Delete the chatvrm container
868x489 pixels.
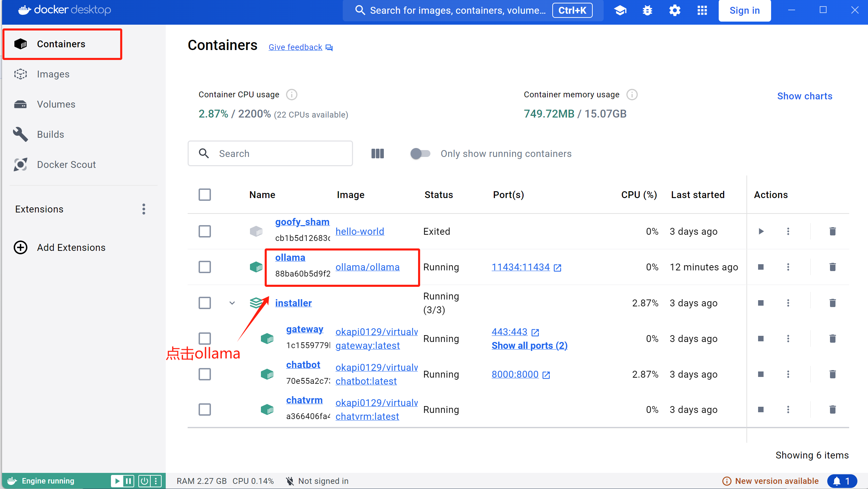point(833,409)
